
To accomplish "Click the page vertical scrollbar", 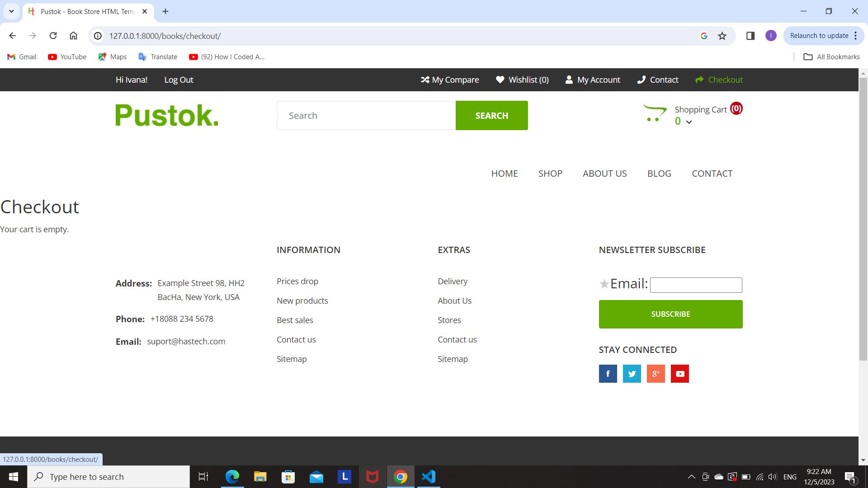I will pyautogui.click(x=863, y=217).
